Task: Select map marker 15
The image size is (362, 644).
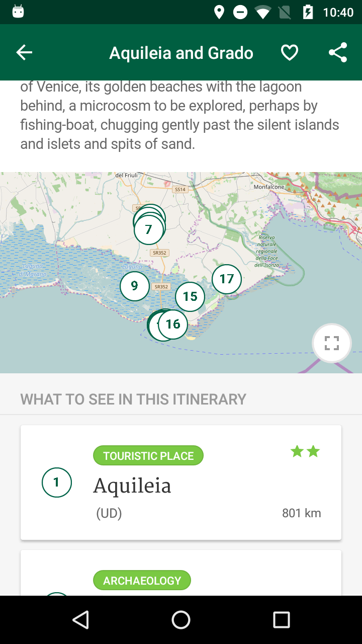Action: pos(190,297)
